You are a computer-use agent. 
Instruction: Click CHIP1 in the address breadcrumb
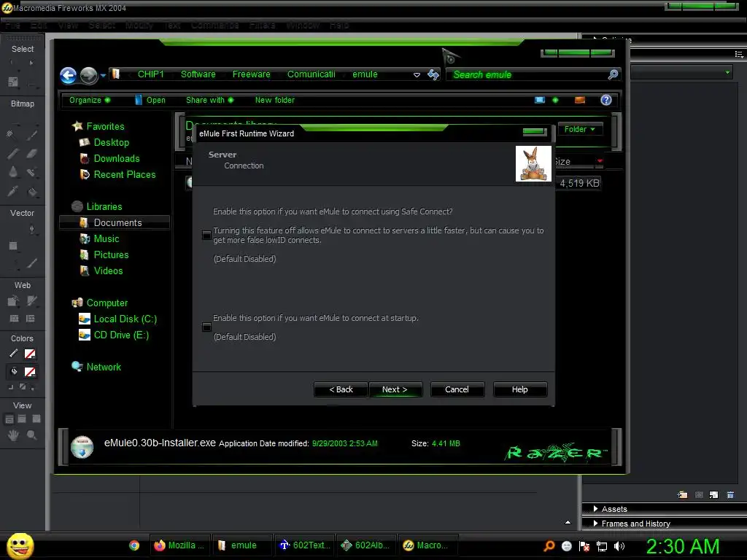click(x=150, y=74)
